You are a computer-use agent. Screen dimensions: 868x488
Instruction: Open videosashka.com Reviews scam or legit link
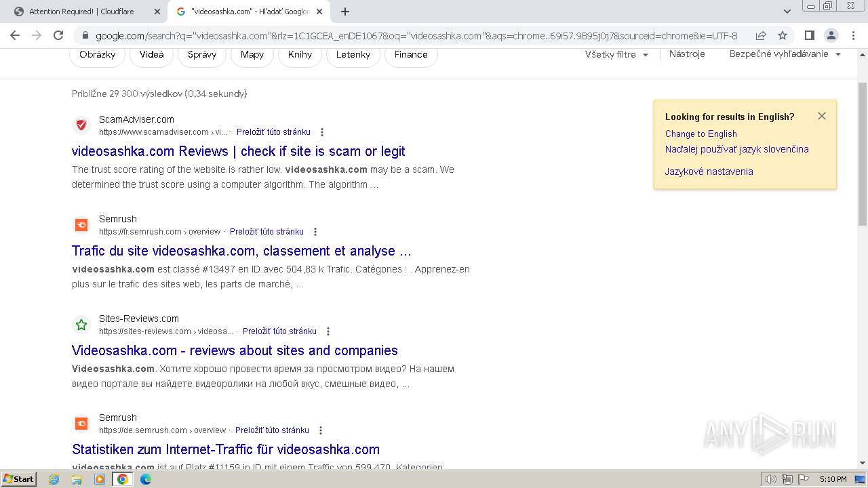tap(239, 151)
